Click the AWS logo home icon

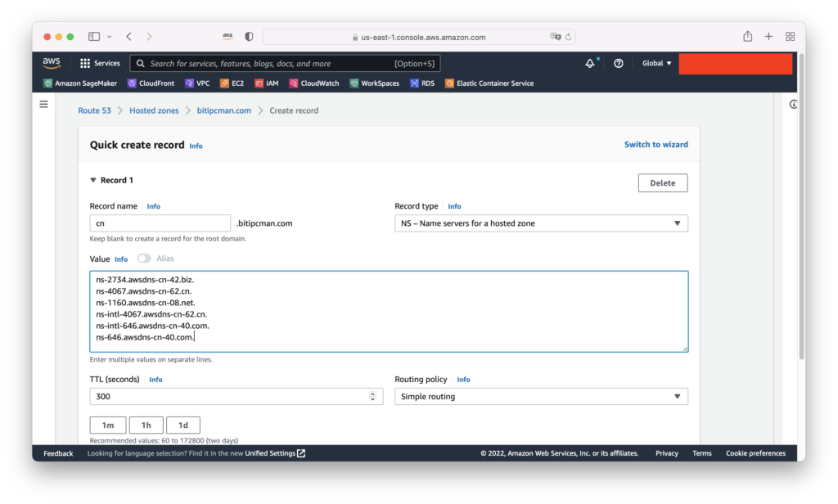click(52, 63)
